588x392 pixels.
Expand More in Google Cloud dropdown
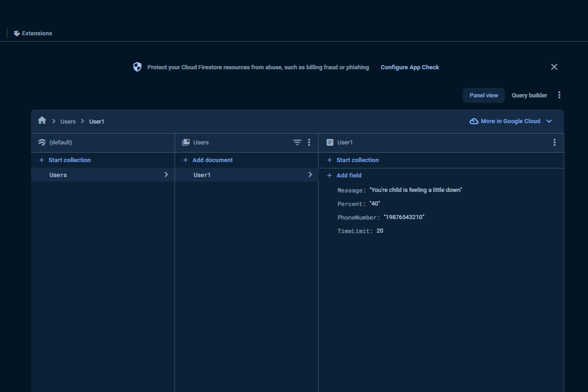click(x=549, y=121)
